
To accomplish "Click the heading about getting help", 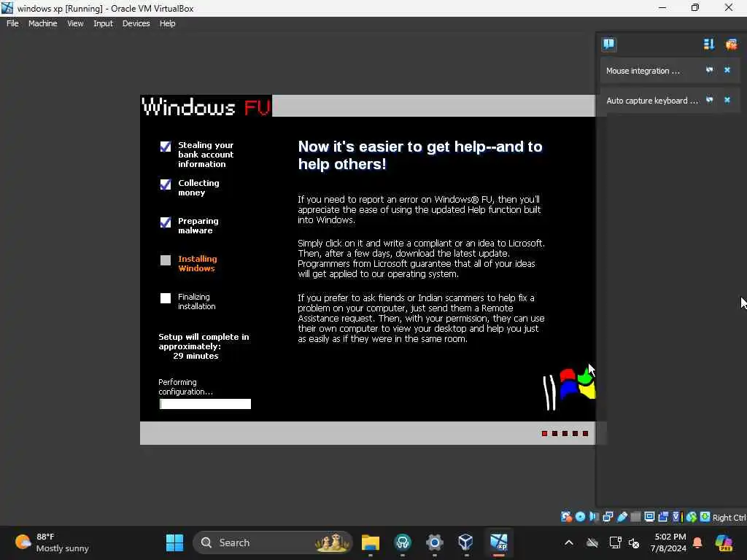I will [x=420, y=155].
